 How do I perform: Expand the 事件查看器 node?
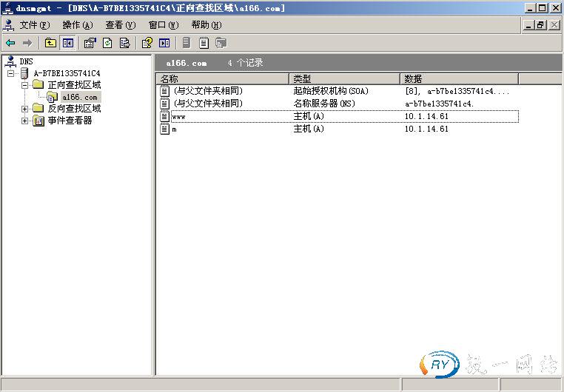[x=24, y=121]
